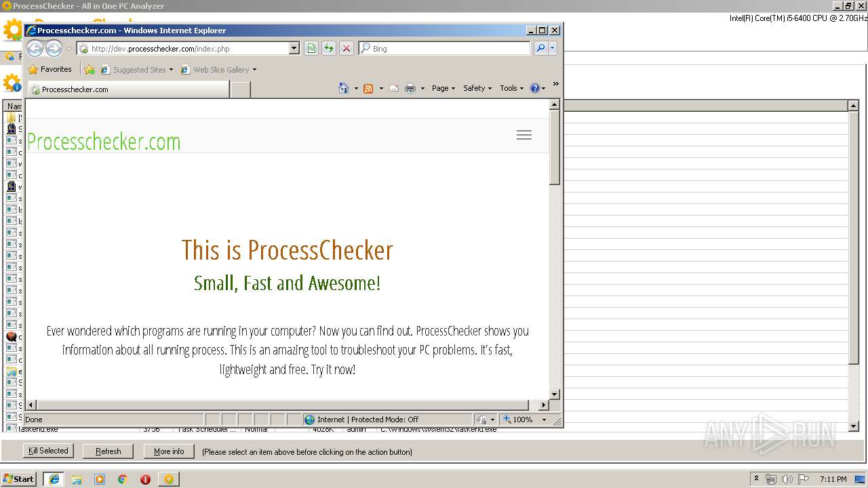Click the Print icon in command bar
Viewport: 868px width, 488px height.
[410, 88]
